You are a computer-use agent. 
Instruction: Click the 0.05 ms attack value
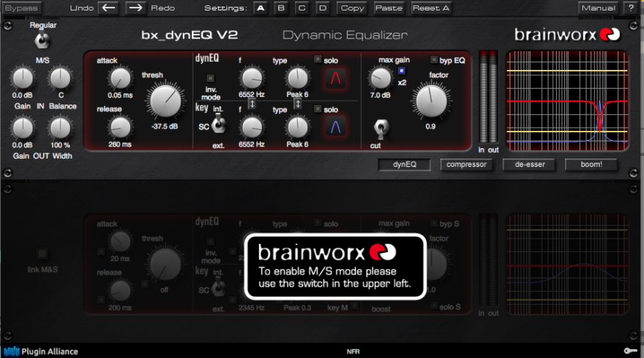(x=120, y=96)
